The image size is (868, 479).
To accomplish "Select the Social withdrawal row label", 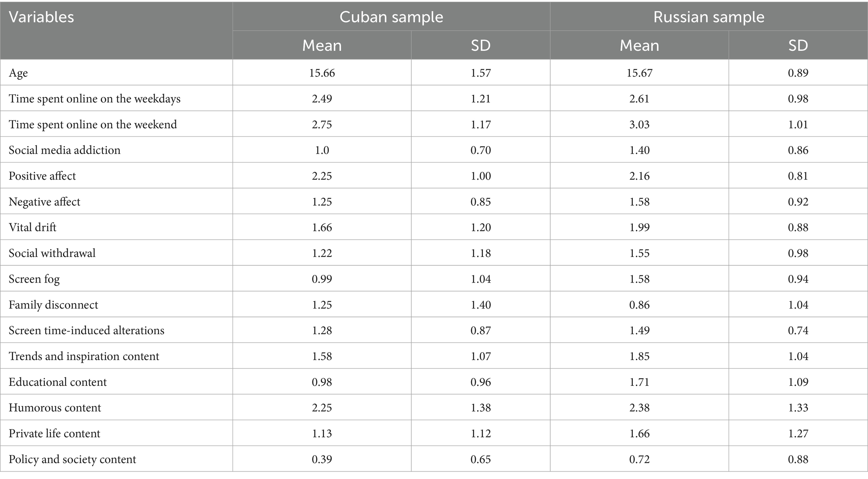I will pos(52,253).
